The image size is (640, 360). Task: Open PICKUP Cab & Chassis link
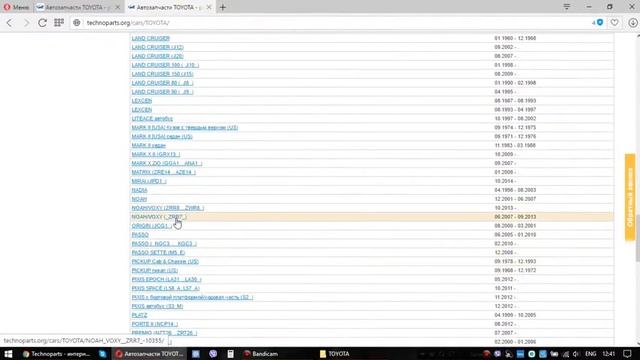coord(165,262)
